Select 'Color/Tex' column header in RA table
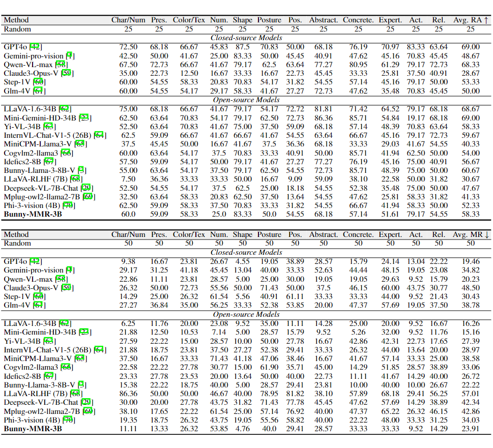Viewport: 493px width, 448px height. (189, 20)
